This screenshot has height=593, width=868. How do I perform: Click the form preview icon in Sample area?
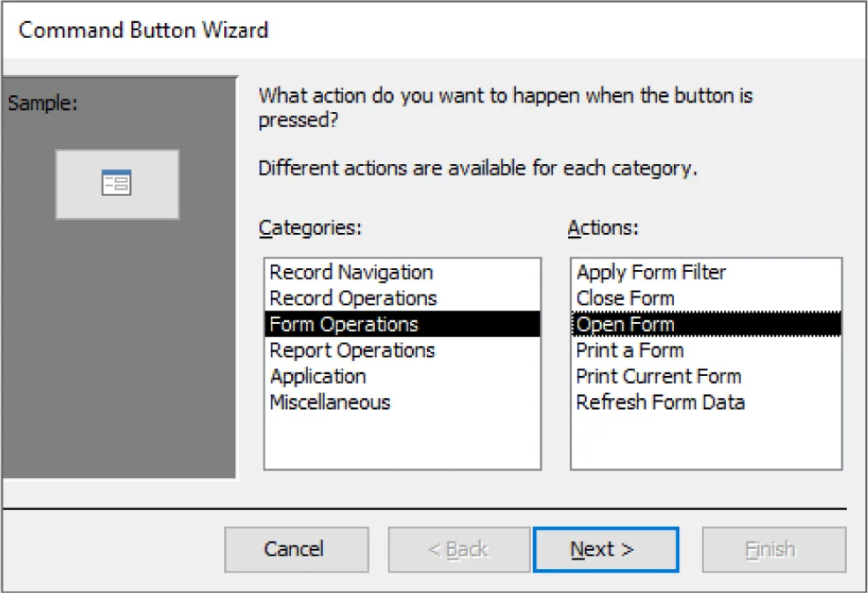pyautogui.click(x=116, y=184)
